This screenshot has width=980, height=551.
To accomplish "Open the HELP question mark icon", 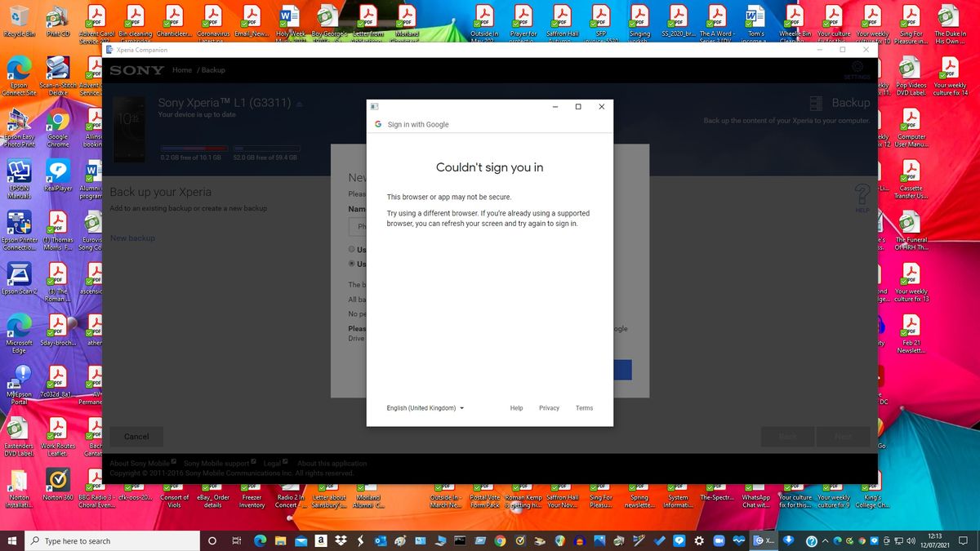I will (862, 196).
